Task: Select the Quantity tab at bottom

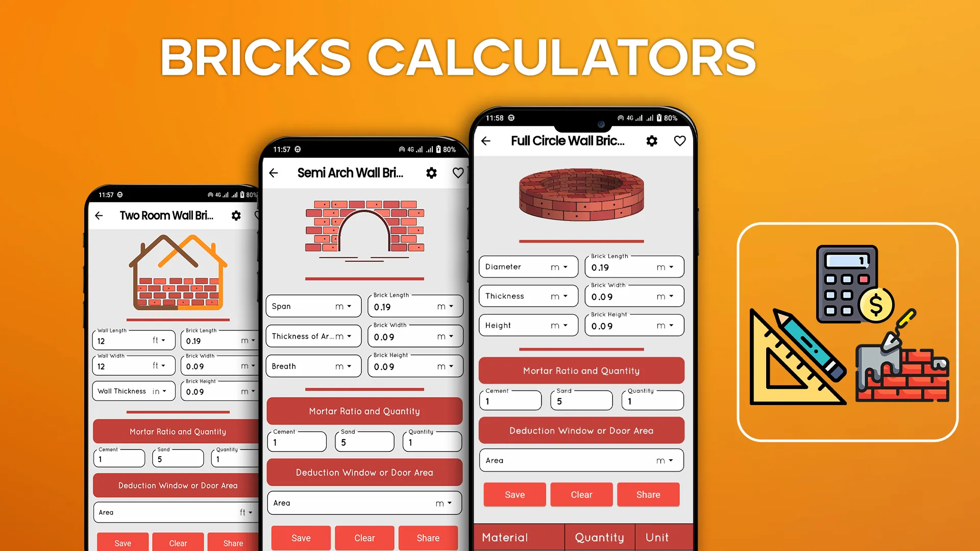Action: pyautogui.click(x=597, y=538)
